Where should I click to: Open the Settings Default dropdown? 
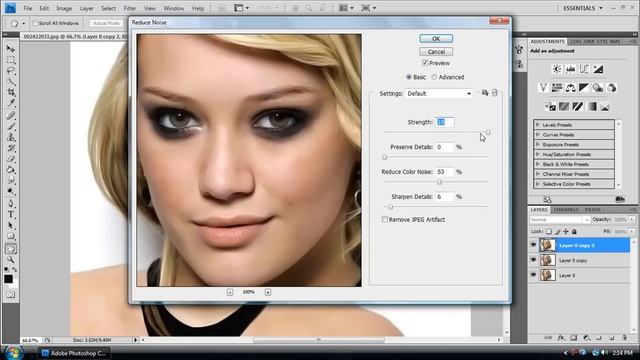click(x=439, y=93)
